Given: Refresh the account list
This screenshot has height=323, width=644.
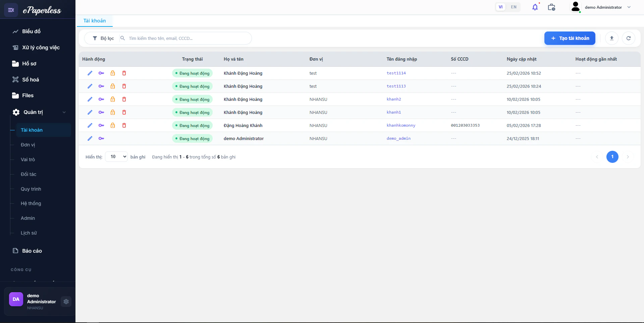Looking at the screenshot, I should click(x=628, y=38).
